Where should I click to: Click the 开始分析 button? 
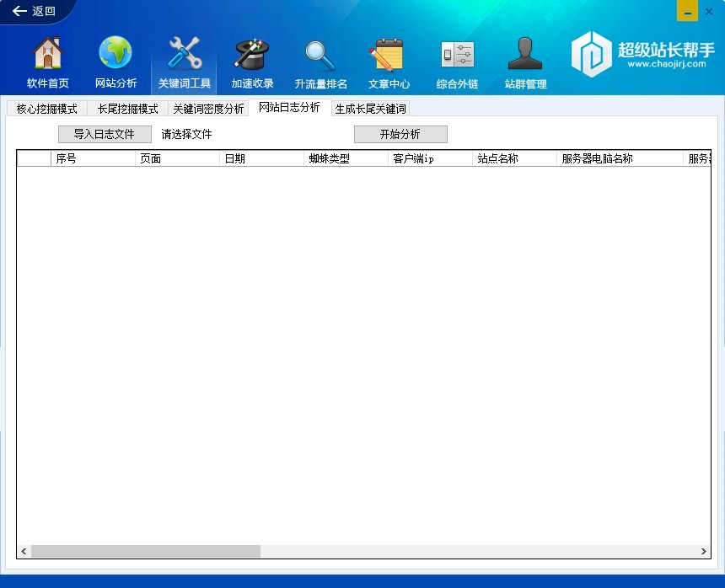[400, 134]
